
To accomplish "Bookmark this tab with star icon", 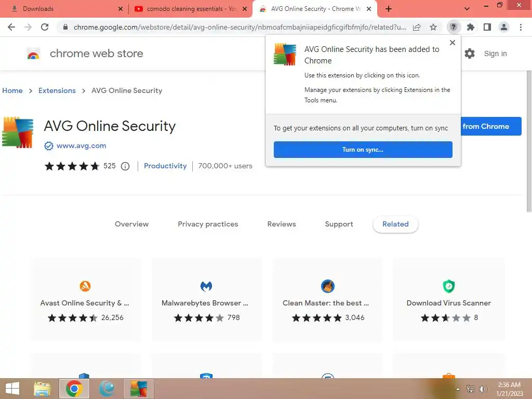I will click(433, 27).
